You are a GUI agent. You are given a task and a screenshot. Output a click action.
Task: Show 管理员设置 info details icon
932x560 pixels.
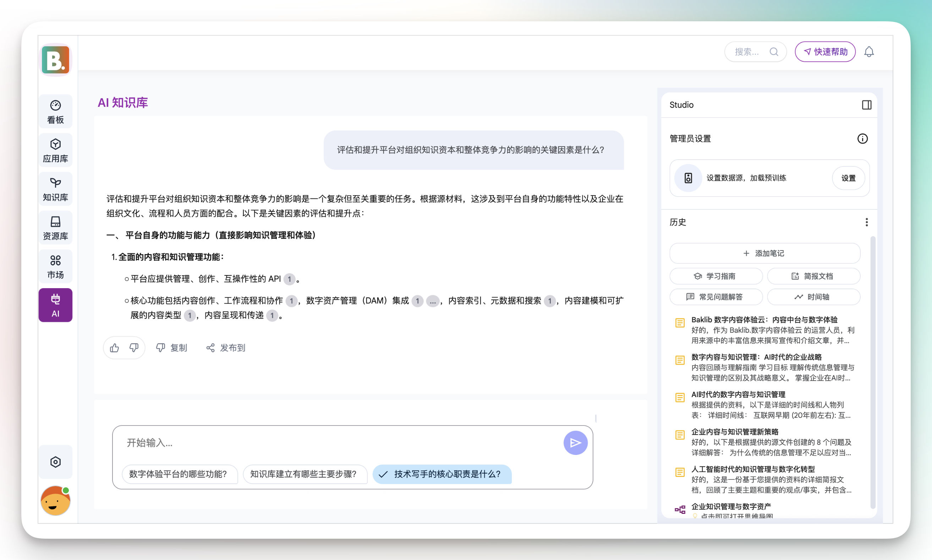pyautogui.click(x=862, y=138)
